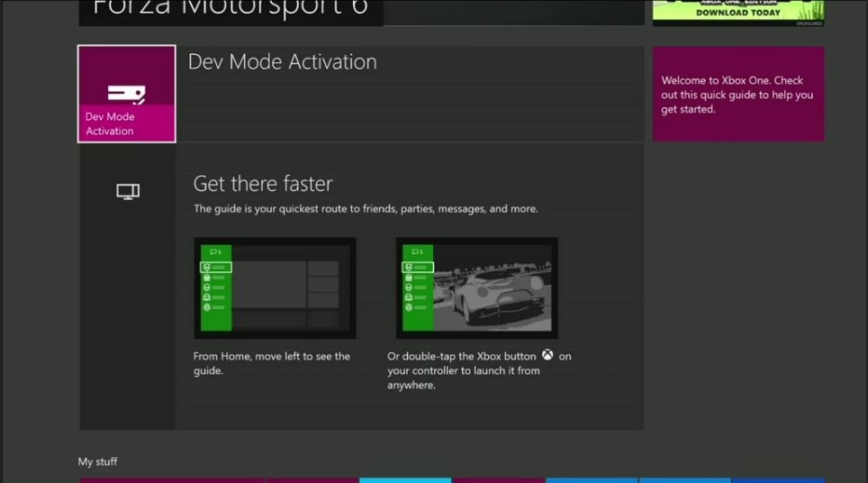Select the monitor icon in left sidebar
Screen dimensions: 868x483
tap(128, 192)
